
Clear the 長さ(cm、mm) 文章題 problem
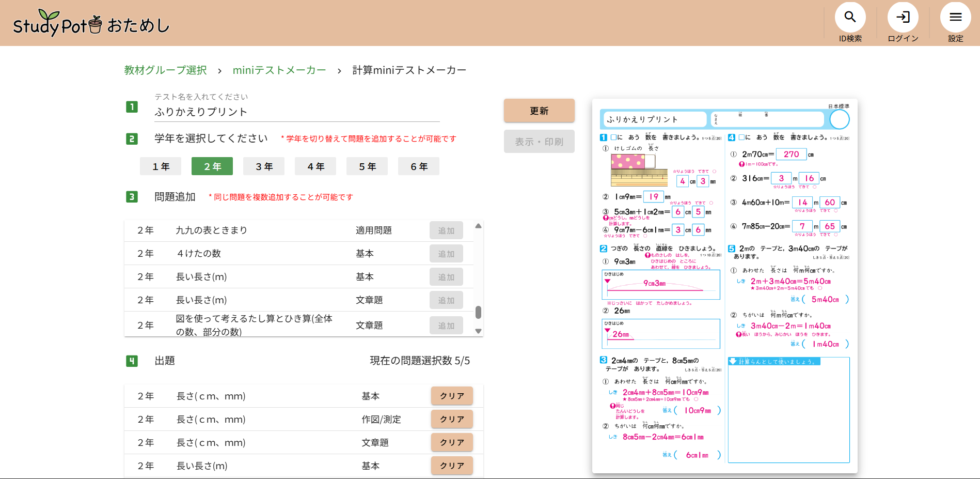tap(452, 442)
